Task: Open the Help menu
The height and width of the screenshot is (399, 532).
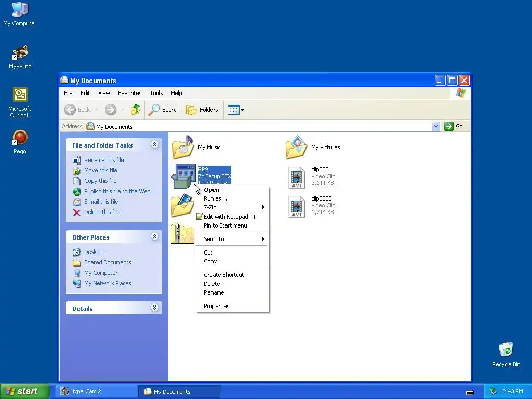Action: [176, 93]
